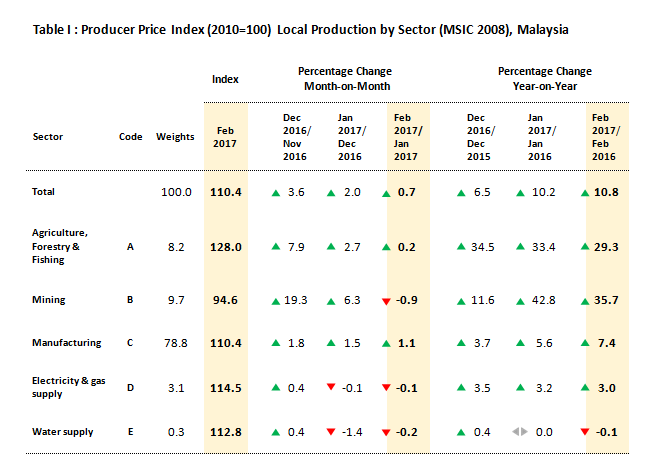Click the green arrow beside Agriculture's 34.5
Screen dimensions: 657x469
(463, 246)
